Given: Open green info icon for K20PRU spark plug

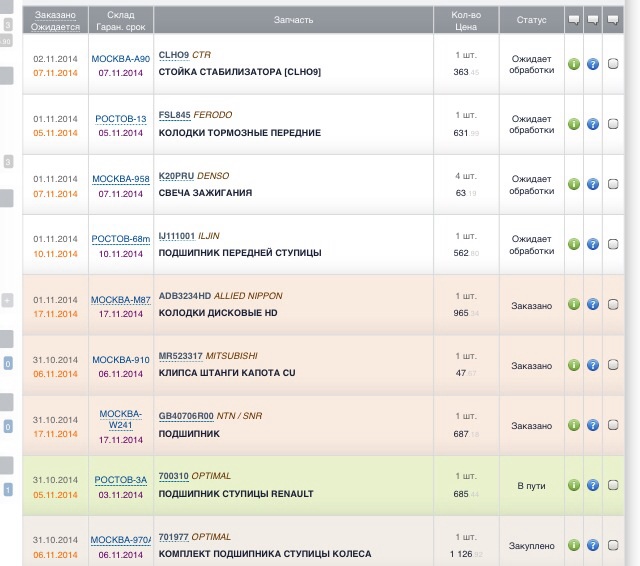Looking at the screenshot, I should click(574, 184).
